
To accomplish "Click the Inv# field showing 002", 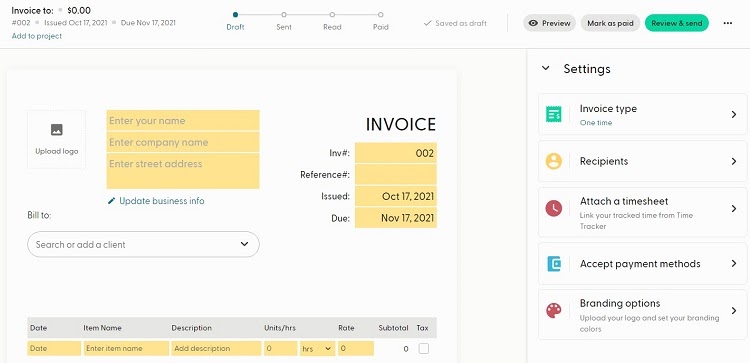I will point(396,153).
